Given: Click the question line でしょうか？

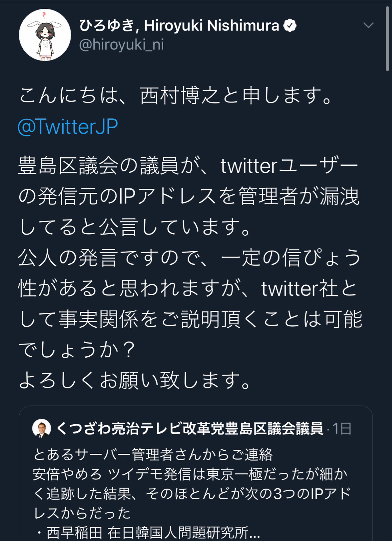Looking at the screenshot, I should pyautogui.click(x=77, y=350).
